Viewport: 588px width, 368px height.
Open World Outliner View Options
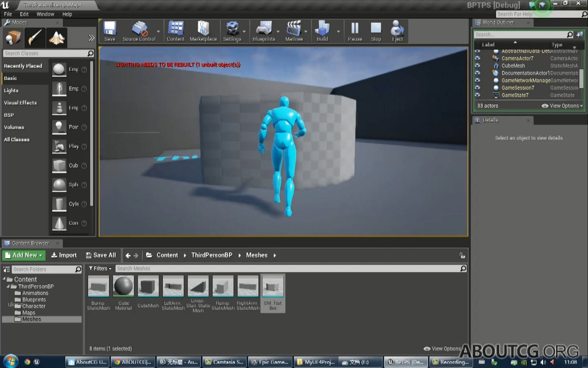click(562, 106)
